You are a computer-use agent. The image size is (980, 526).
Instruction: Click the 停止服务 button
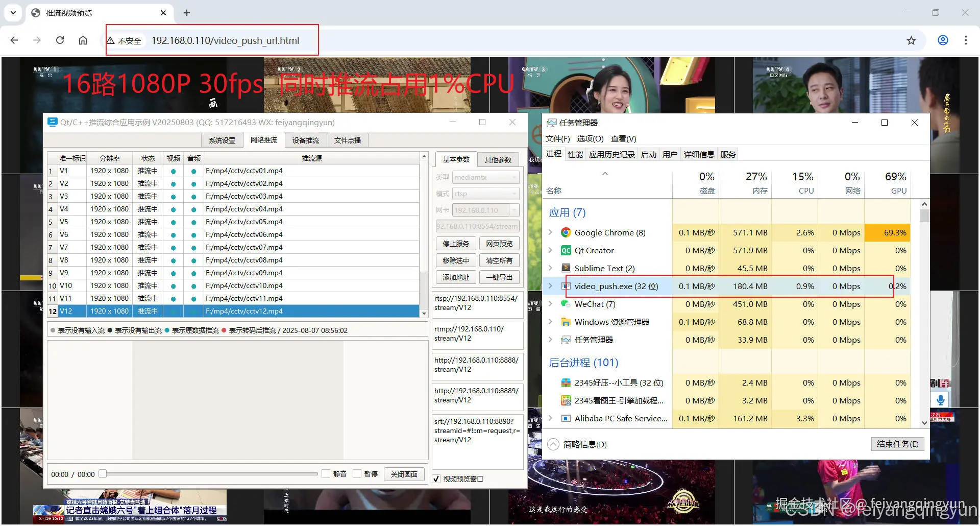(x=456, y=244)
